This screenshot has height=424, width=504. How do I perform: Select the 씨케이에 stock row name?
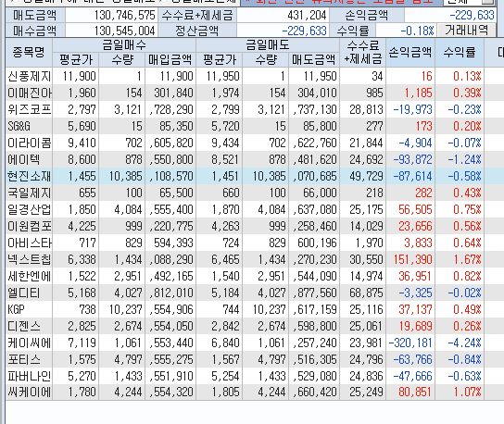pos(29,393)
